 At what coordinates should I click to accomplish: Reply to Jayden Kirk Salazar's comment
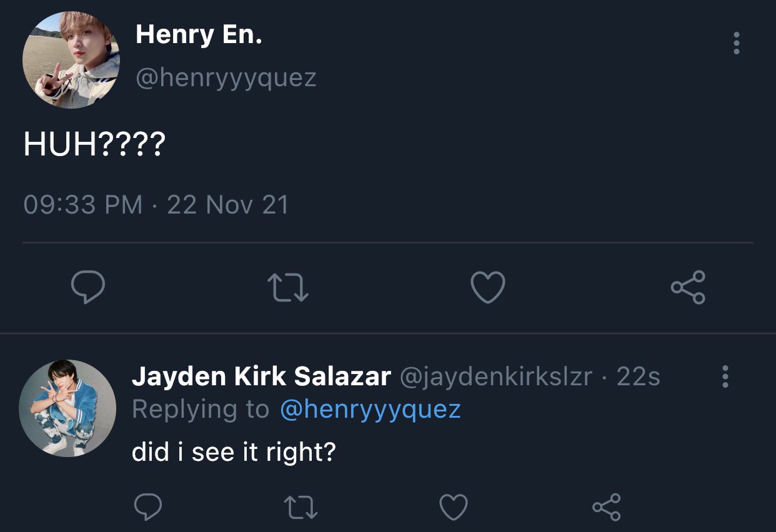click(x=148, y=506)
